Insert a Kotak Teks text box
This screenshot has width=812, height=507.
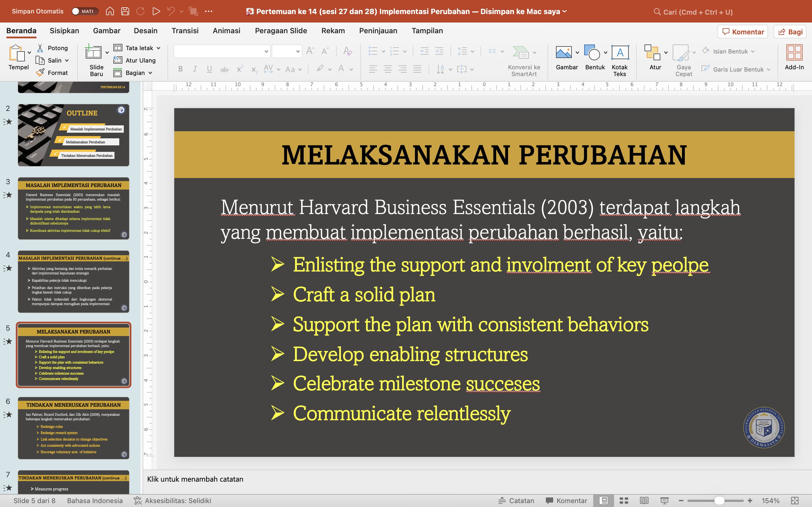click(620, 53)
